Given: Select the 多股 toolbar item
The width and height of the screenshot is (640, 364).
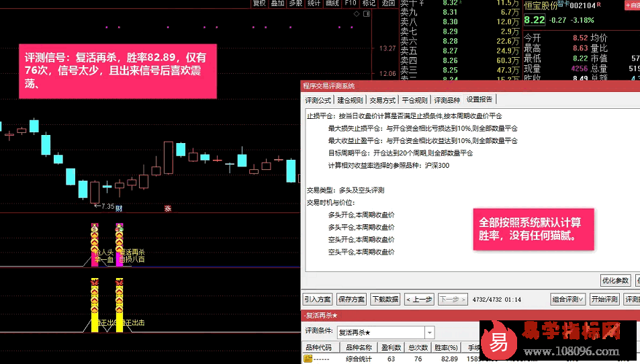Looking at the screenshot, I should tap(295, 3).
